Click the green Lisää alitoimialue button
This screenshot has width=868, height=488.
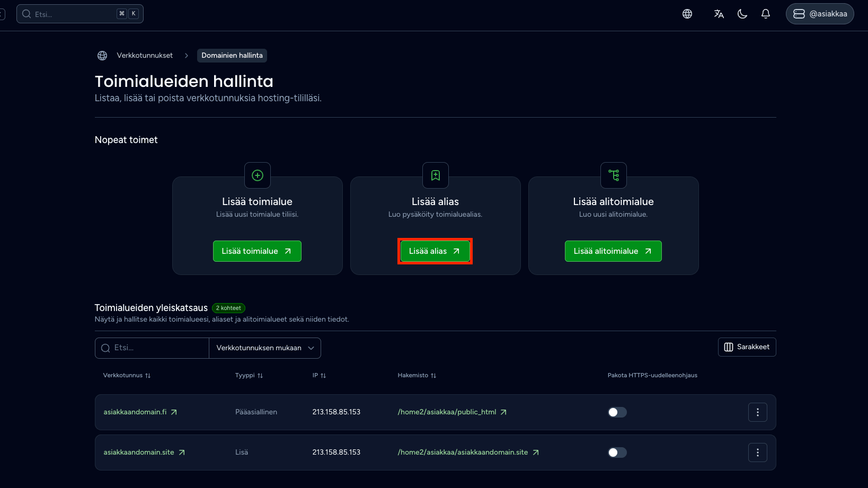point(613,251)
